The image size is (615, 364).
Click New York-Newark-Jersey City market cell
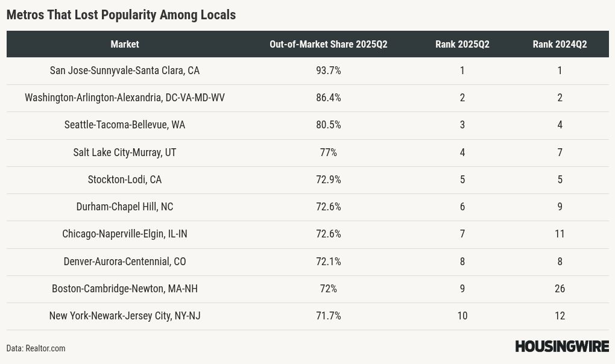coord(125,316)
